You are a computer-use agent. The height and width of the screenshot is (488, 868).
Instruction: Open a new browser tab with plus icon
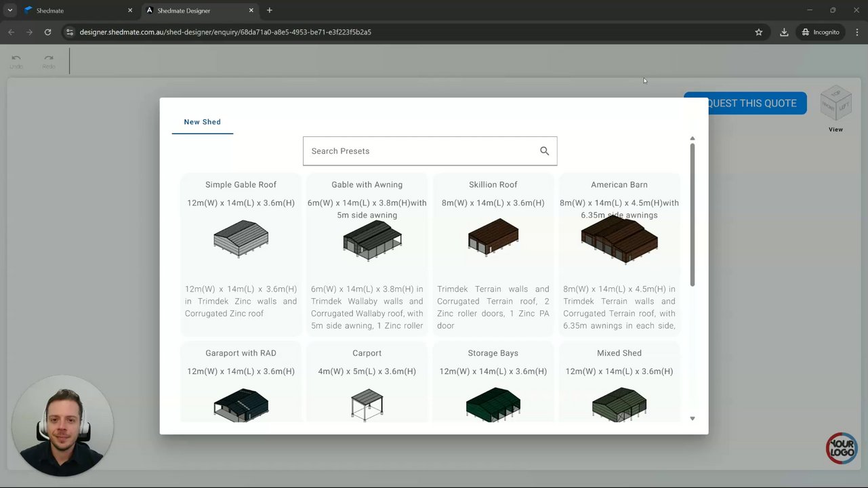point(270,10)
